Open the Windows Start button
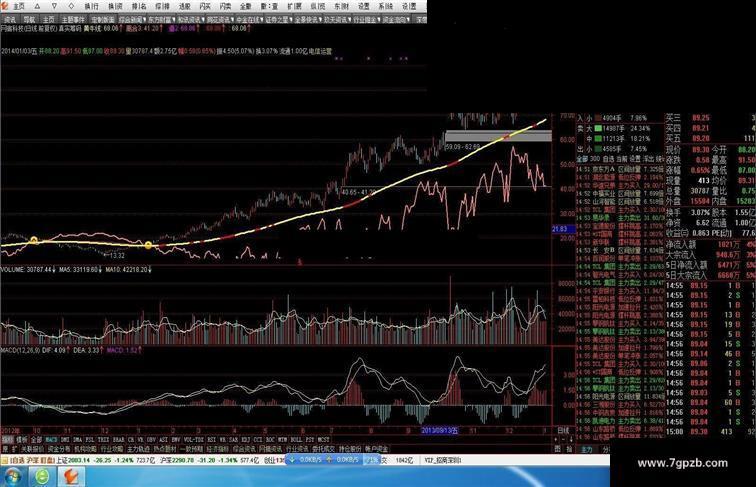Viewport: 756px width, 487px height. (x=12, y=476)
